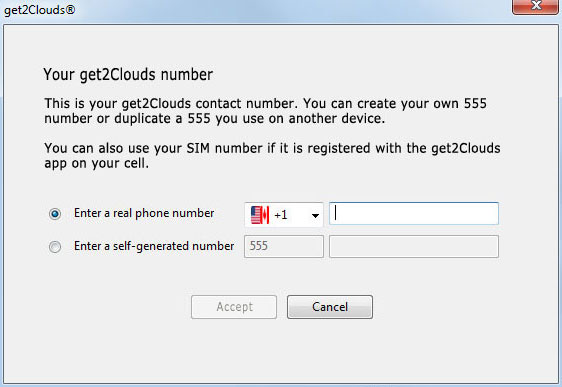Click the 'Your get2Clouds number' heading
562x387 pixels.
point(128,75)
